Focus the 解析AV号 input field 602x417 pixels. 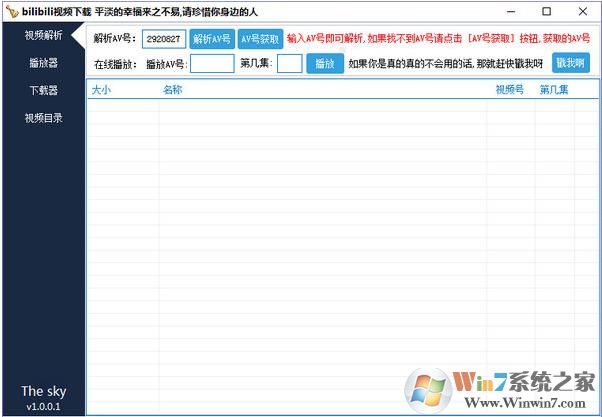(164, 39)
